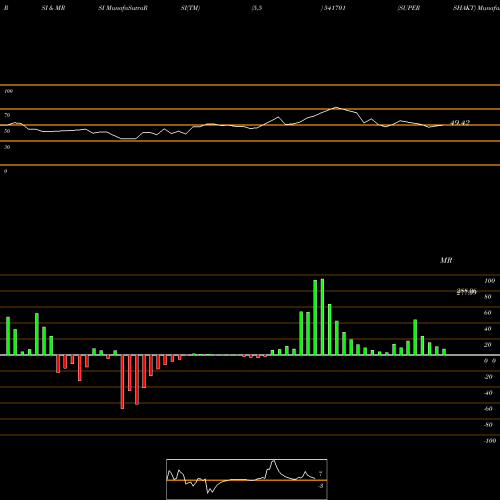
Task: Click the RSI axis label 100 at left
Action: pyautogui.click(x=8, y=91)
